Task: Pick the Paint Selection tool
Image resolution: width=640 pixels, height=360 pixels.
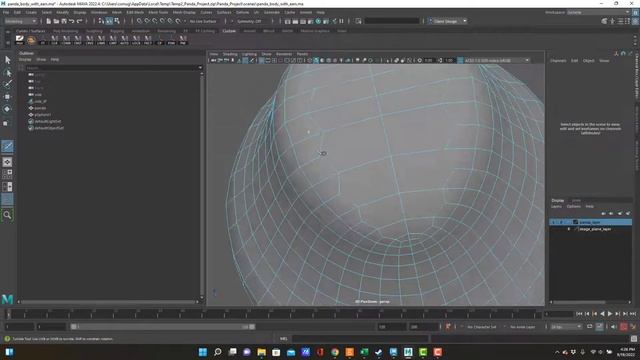Action: coord(7,84)
